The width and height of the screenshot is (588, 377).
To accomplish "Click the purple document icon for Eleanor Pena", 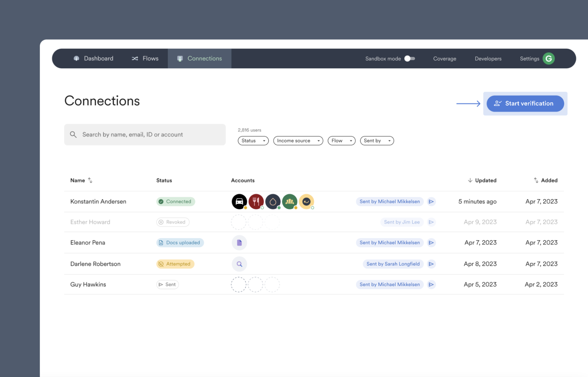I will click(x=239, y=243).
